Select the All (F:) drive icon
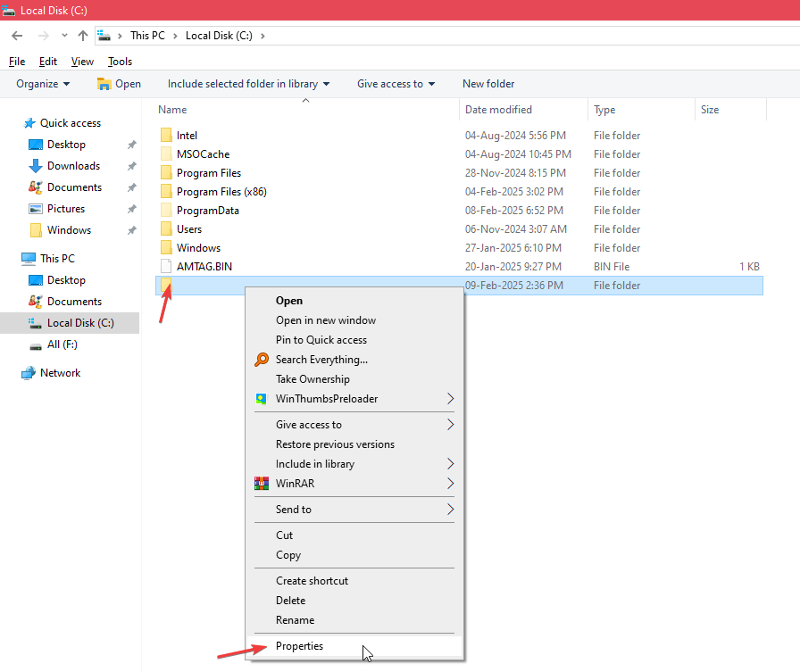The height and width of the screenshot is (672, 800). click(x=36, y=344)
